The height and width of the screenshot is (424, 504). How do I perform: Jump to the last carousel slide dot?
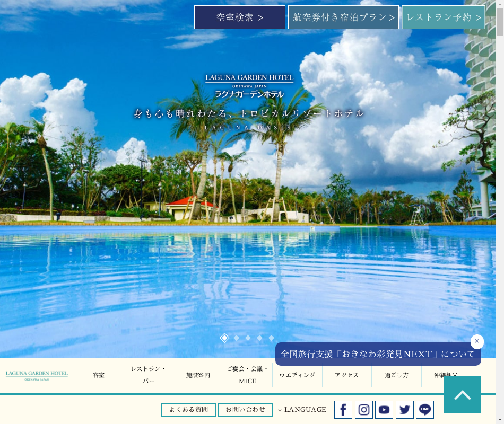click(x=271, y=338)
